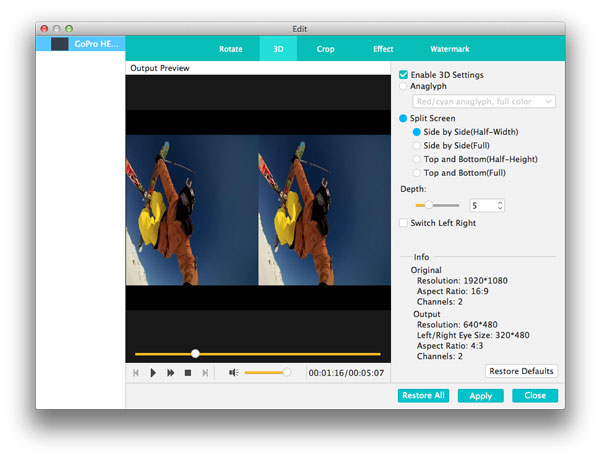This screenshot has height=458, width=600.
Task: Click the Left/Right Eye Size: 320*480 text
Action: coord(473,335)
